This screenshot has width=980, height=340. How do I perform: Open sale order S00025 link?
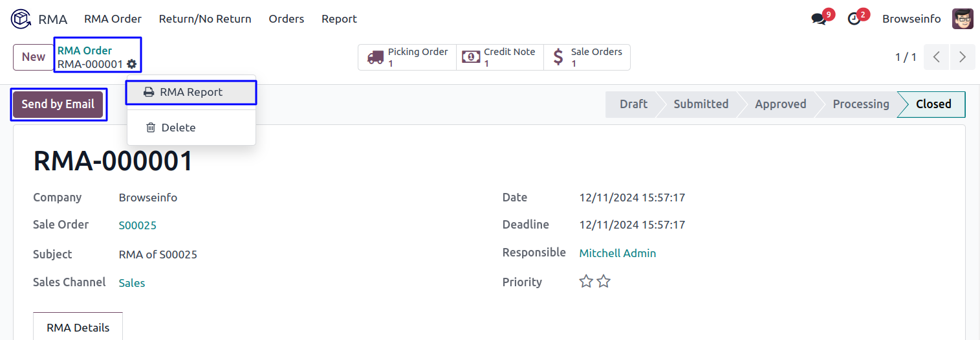click(137, 225)
